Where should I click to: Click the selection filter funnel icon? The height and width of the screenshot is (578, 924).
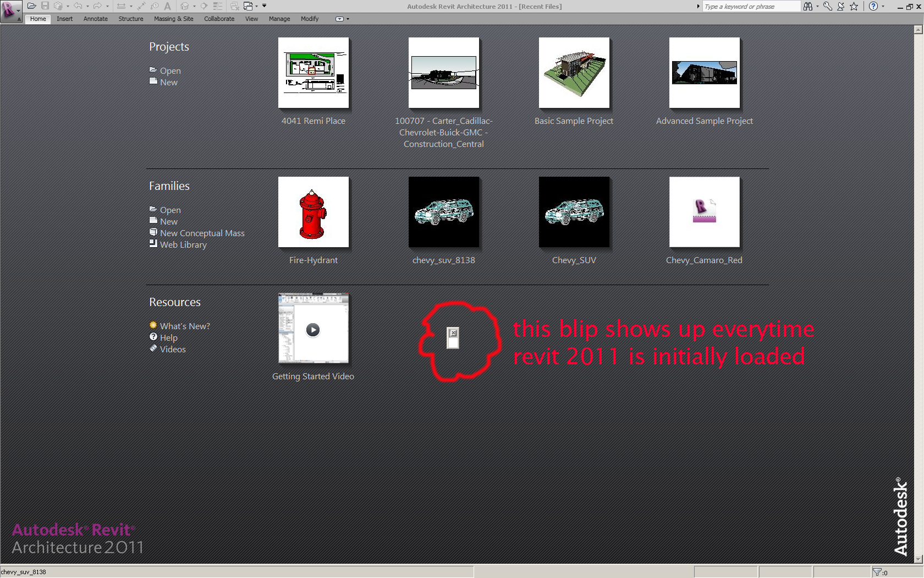tap(877, 572)
